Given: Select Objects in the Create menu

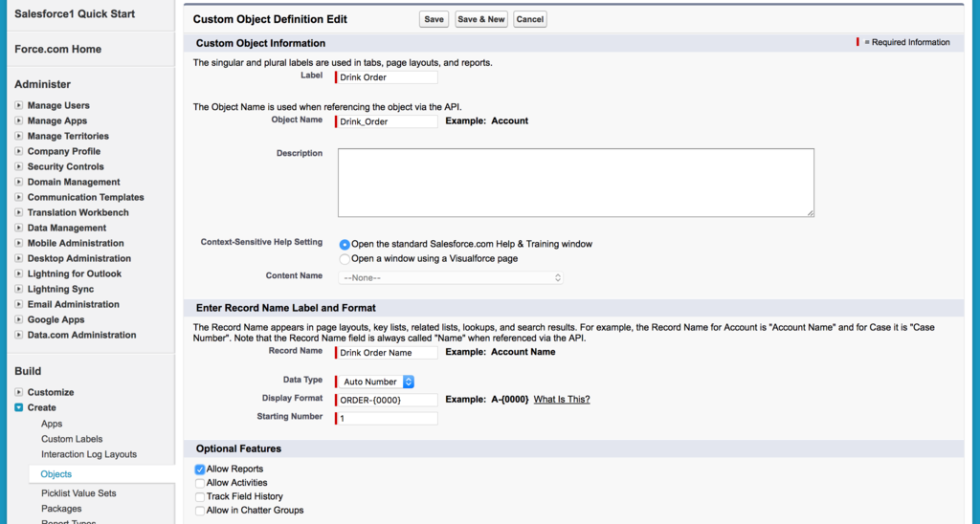Looking at the screenshot, I should tap(56, 474).
